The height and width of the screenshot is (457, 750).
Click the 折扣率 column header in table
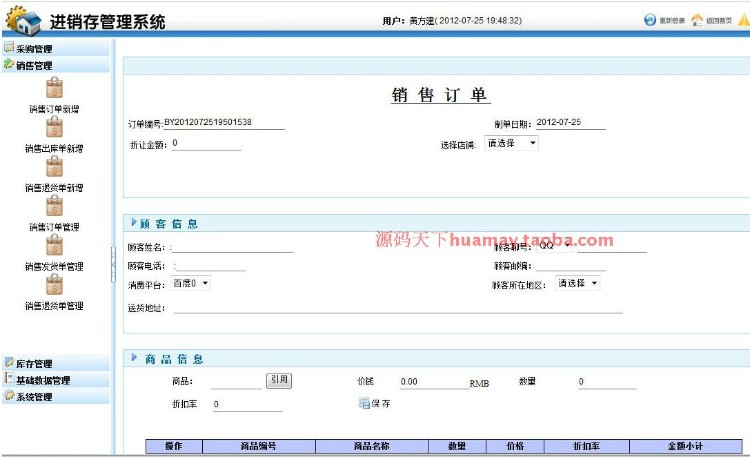[587, 446]
